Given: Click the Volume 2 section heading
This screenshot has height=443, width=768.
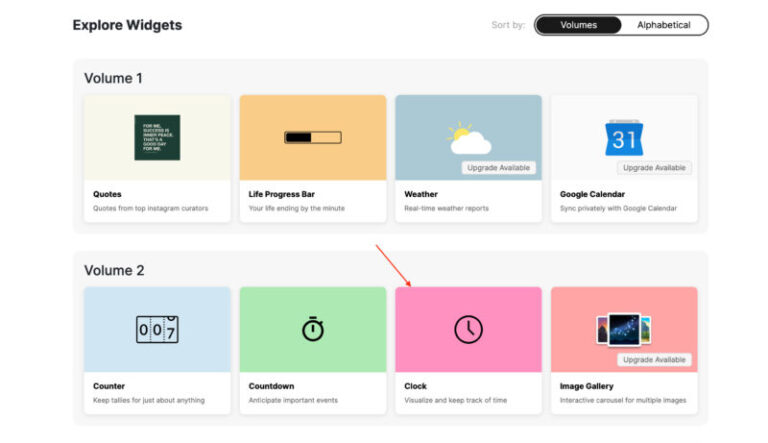Looking at the screenshot, I should (x=114, y=270).
